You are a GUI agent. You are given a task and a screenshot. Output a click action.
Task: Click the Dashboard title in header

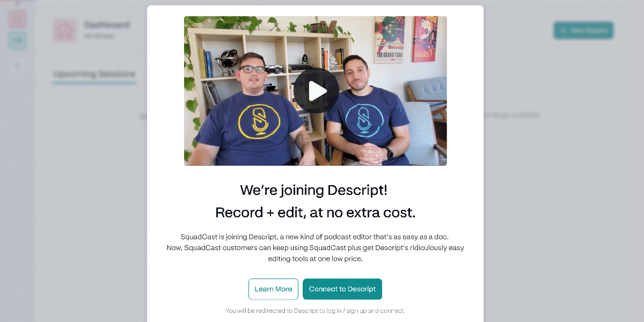pyautogui.click(x=107, y=25)
